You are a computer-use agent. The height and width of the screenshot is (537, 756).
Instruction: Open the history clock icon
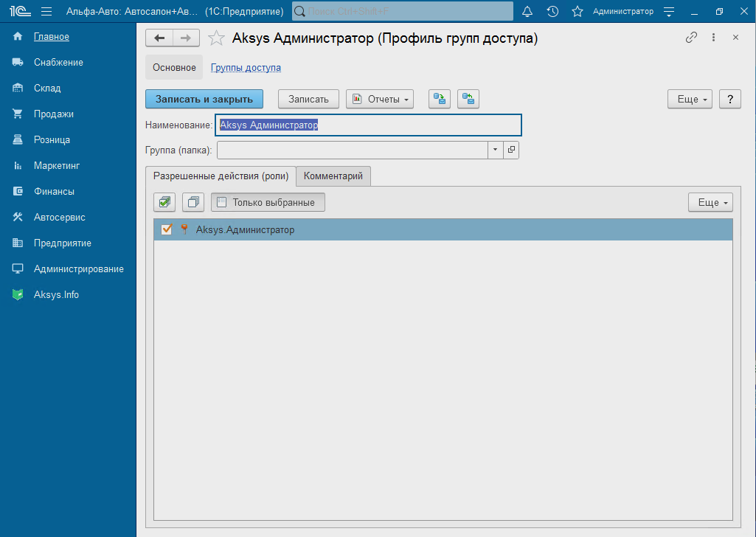(x=552, y=11)
